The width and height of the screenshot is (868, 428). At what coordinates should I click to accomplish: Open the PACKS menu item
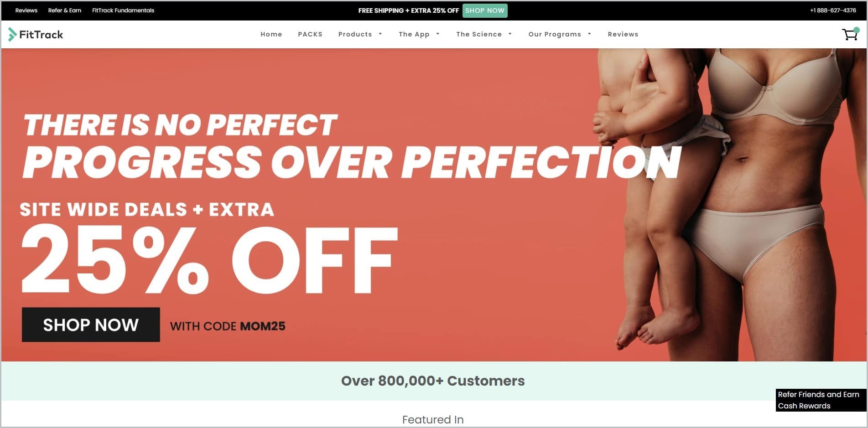(310, 34)
